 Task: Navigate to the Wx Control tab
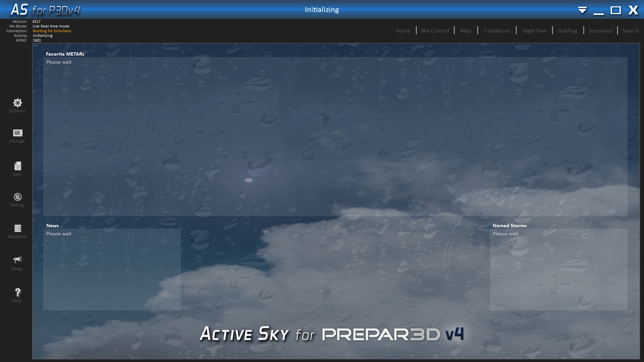click(x=435, y=30)
